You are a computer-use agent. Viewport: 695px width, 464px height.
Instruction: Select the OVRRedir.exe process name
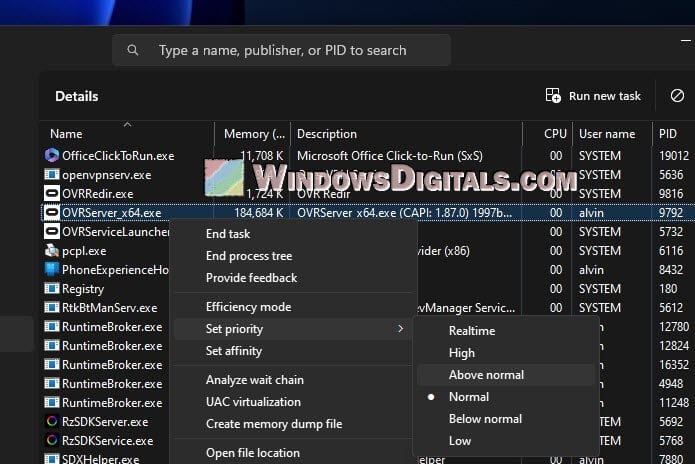pyautogui.click(x=98, y=194)
